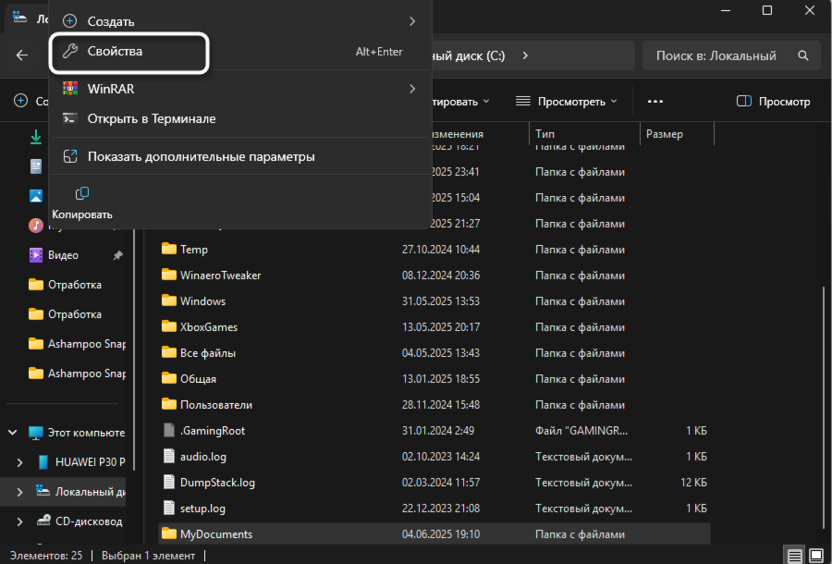Open the Просмотреть view dropdown
This screenshot has width=832, height=564.
tap(566, 101)
